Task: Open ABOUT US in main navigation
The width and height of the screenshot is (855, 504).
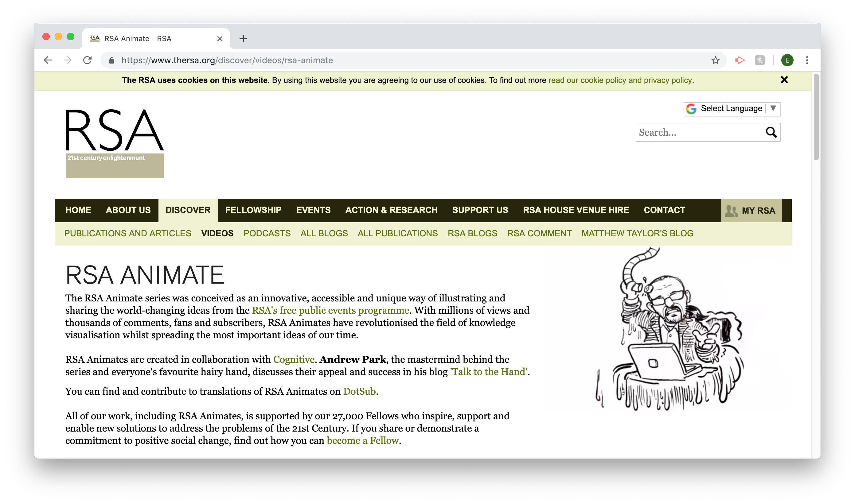Action: point(128,210)
